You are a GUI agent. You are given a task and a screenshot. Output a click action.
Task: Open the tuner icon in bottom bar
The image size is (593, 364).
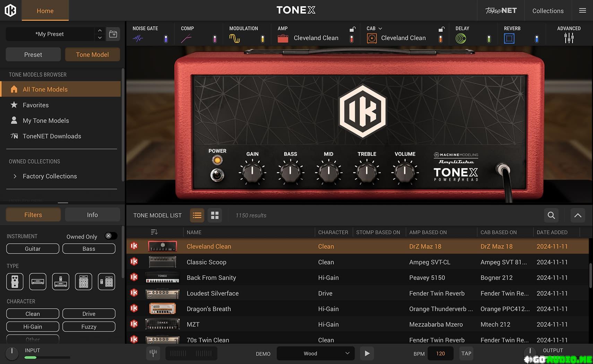pyautogui.click(x=153, y=353)
